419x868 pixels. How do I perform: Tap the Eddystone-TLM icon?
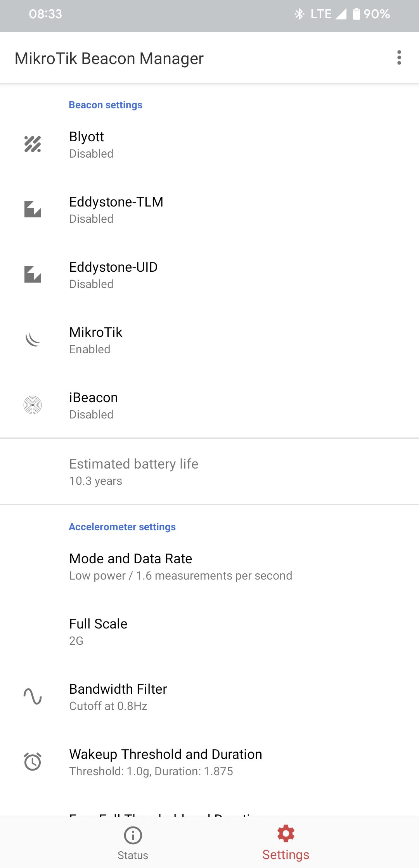[x=33, y=210]
